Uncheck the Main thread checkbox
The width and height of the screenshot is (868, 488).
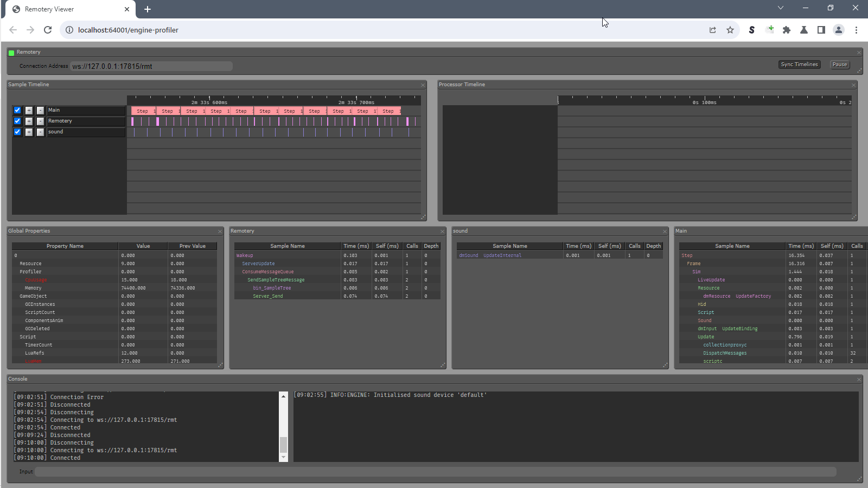point(17,110)
